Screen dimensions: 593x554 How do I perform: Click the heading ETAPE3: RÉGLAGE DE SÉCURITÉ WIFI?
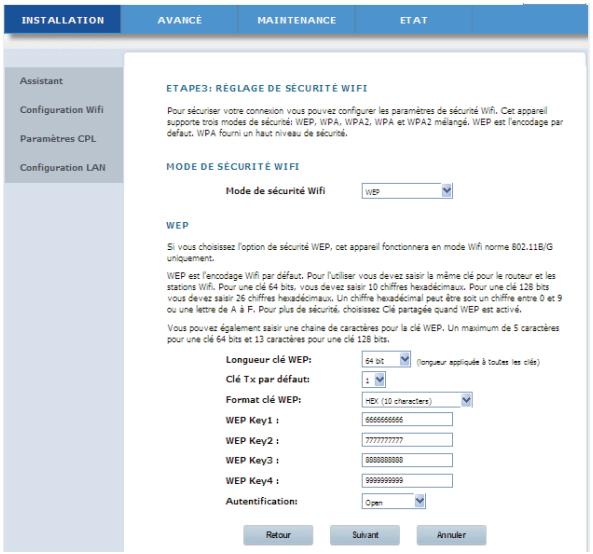click(267, 88)
